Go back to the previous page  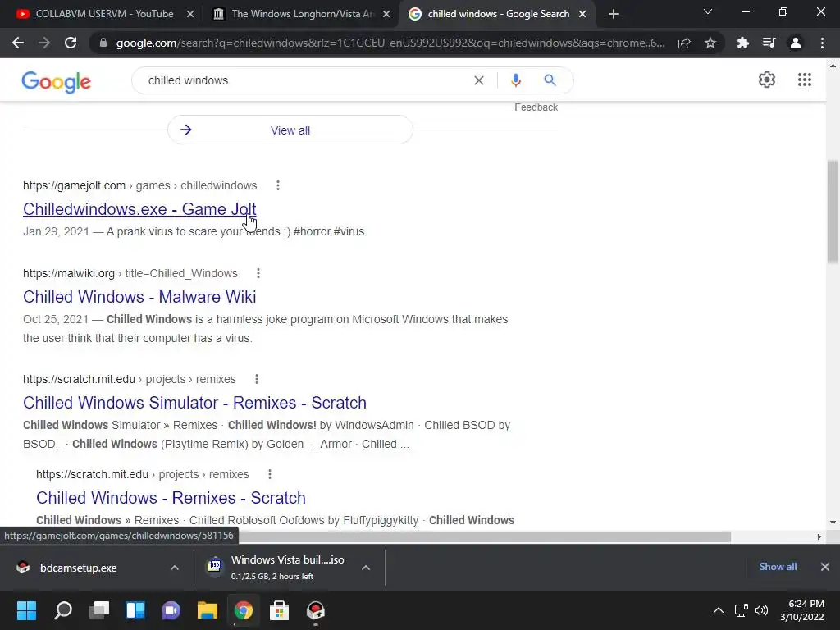pyautogui.click(x=18, y=43)
